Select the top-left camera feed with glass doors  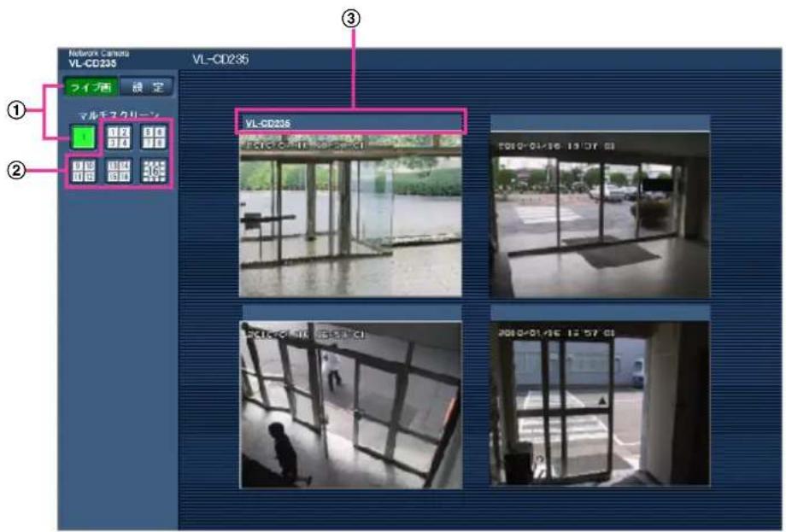point(350,215)
